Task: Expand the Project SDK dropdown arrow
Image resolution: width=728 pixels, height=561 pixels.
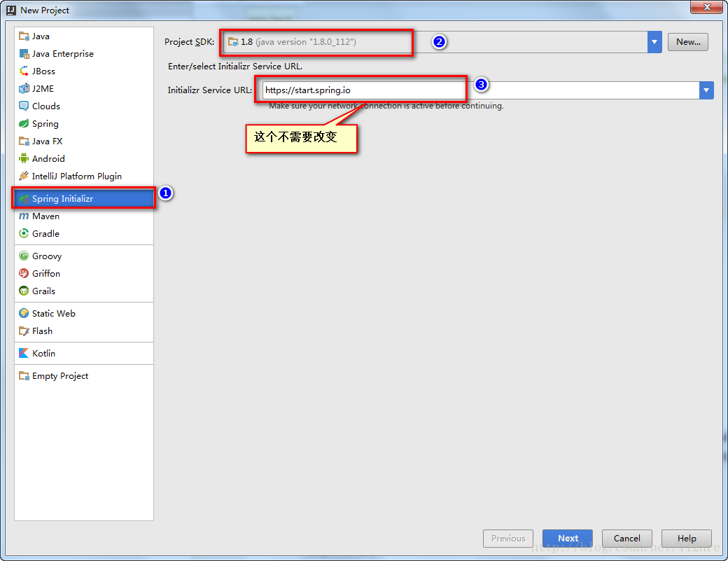Action: pyautogui.click(x=654, y=42)
